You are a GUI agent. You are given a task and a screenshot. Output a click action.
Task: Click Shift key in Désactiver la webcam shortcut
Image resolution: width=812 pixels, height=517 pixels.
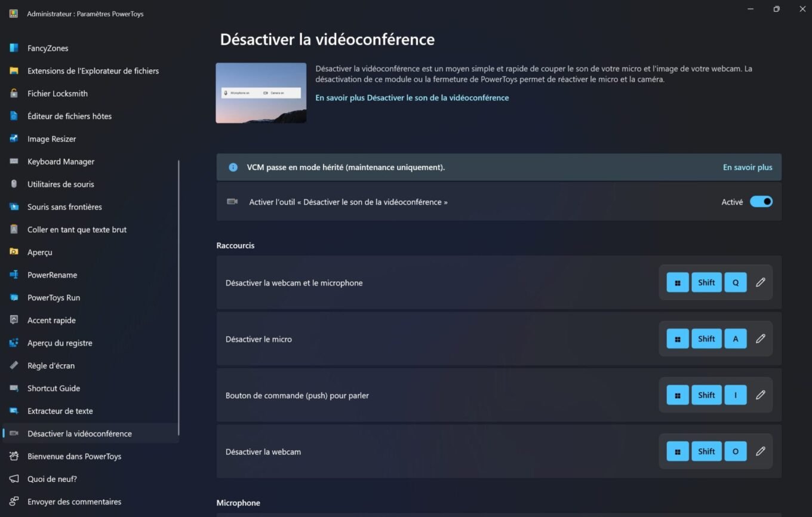tap(706, 451)
